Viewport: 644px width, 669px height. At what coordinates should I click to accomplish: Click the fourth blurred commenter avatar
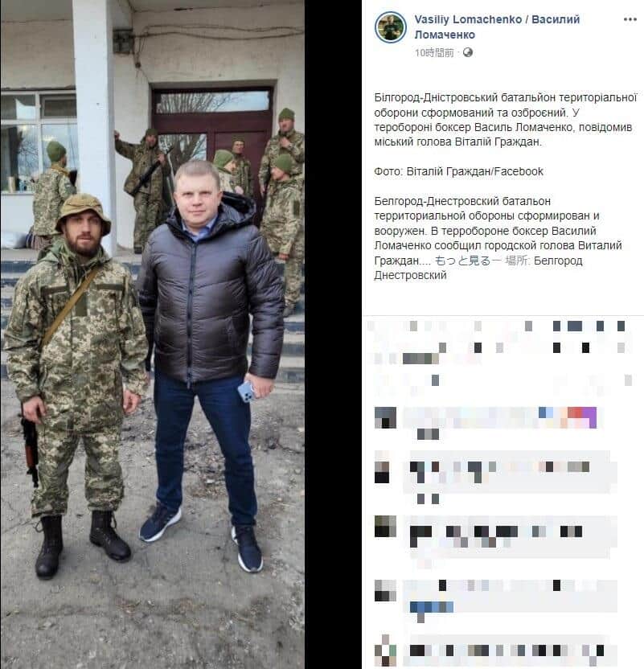[x=385, y=591]
